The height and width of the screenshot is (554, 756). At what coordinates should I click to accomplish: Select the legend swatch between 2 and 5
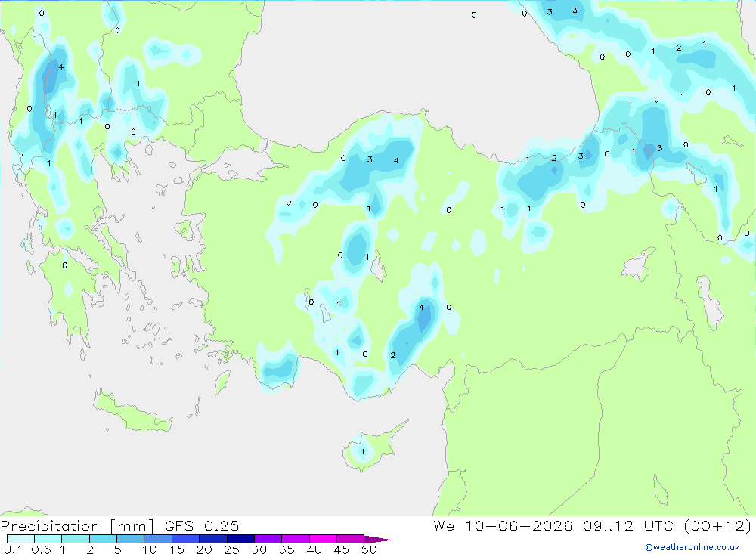[x=103, y=539]
